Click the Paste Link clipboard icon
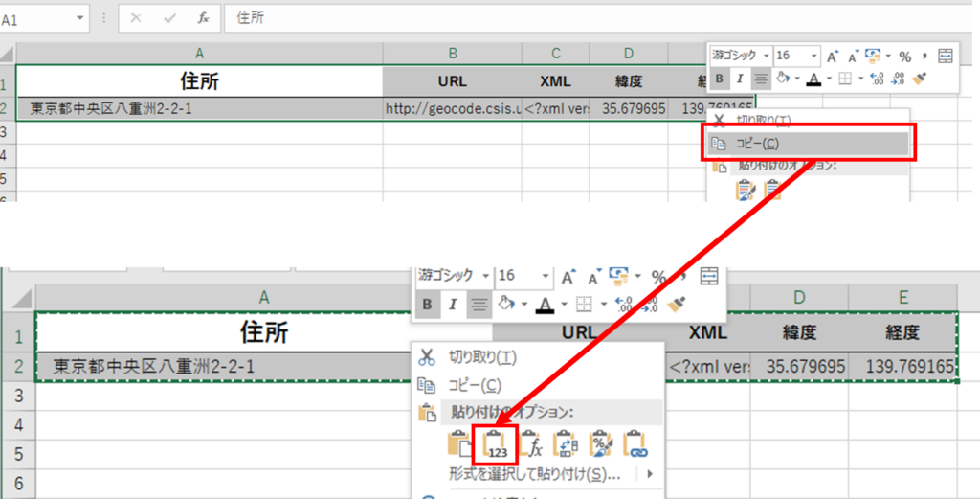The height and width of the screenshot is (499, 980). tap(635, 443)
